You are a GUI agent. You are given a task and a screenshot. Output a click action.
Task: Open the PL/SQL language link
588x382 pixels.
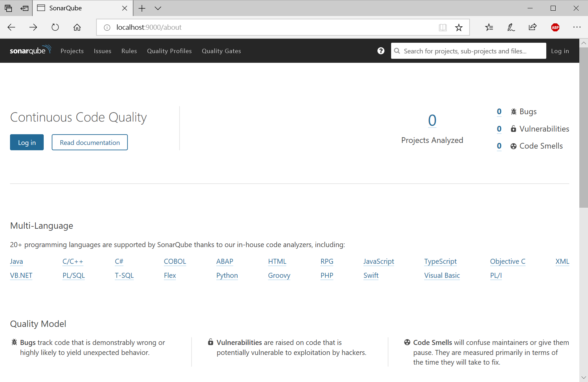point(73,275)
